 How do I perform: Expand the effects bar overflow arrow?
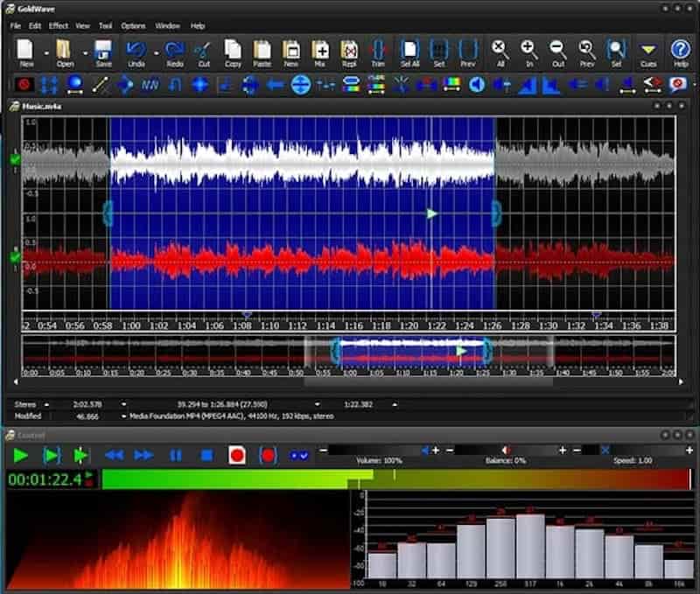click(x=695, y=84)
